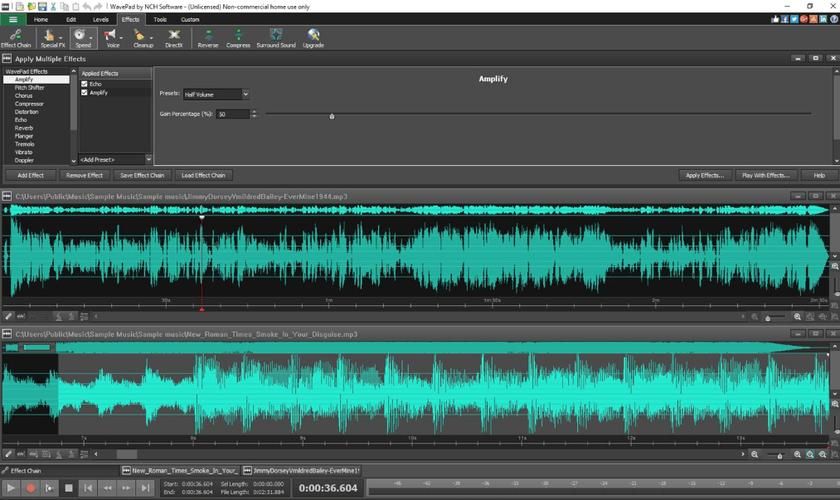Select Flanger in the effects list
The image size is (840, 500).
click(24, 136)
